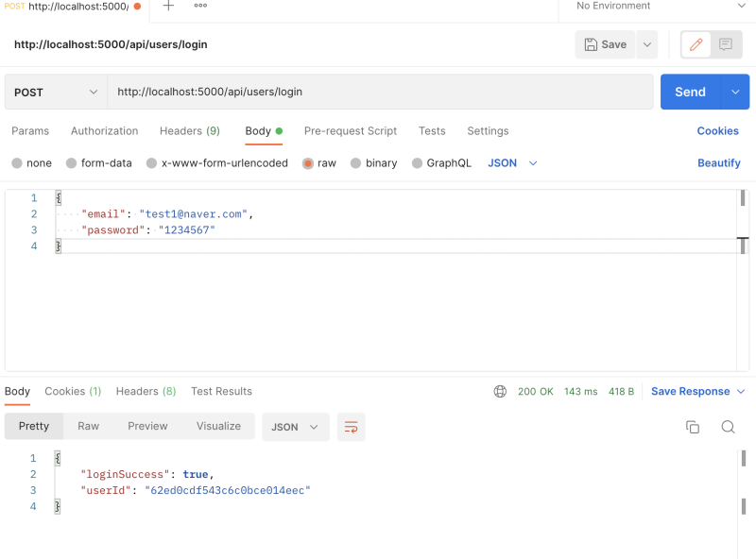756x559 pixels.
Task: Open the POST method dropdown
Action: click(x=54, y=92)
